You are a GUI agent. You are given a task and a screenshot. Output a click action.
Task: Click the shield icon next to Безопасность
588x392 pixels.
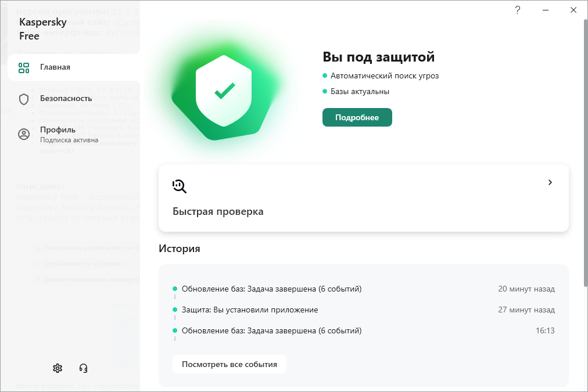[24, 99]
